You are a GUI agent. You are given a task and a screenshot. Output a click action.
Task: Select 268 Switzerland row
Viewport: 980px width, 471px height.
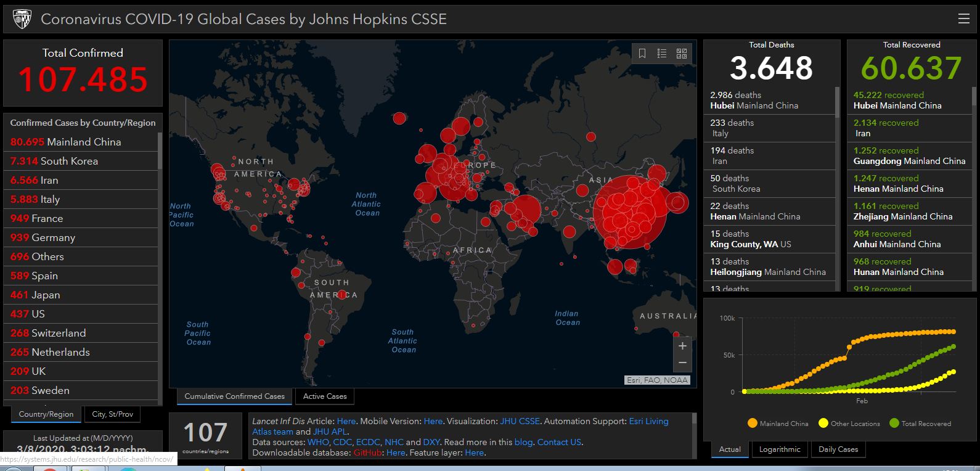click(x=81, y=333)
